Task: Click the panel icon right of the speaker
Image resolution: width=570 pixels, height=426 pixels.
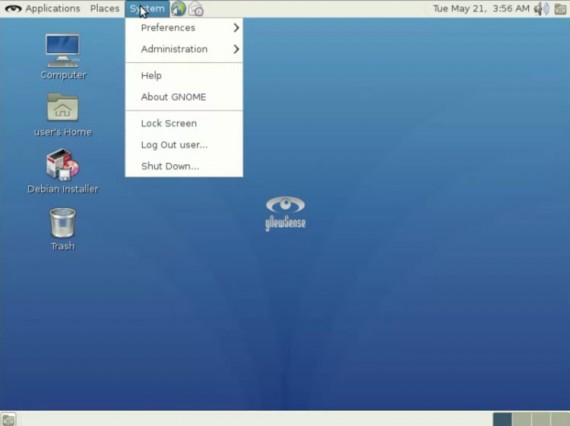Action: click(x=561, y=9)
